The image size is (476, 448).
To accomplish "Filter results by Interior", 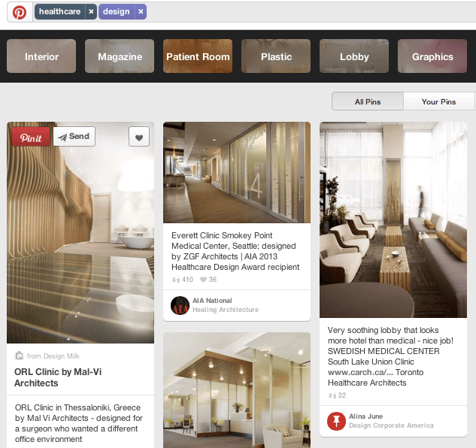I will point(41,56).
